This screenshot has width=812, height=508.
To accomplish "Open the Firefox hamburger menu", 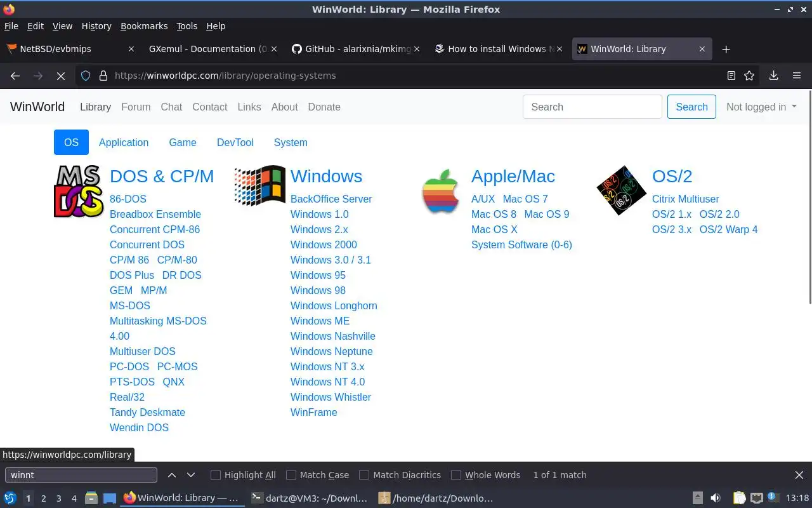I will (x=797, y=76).
